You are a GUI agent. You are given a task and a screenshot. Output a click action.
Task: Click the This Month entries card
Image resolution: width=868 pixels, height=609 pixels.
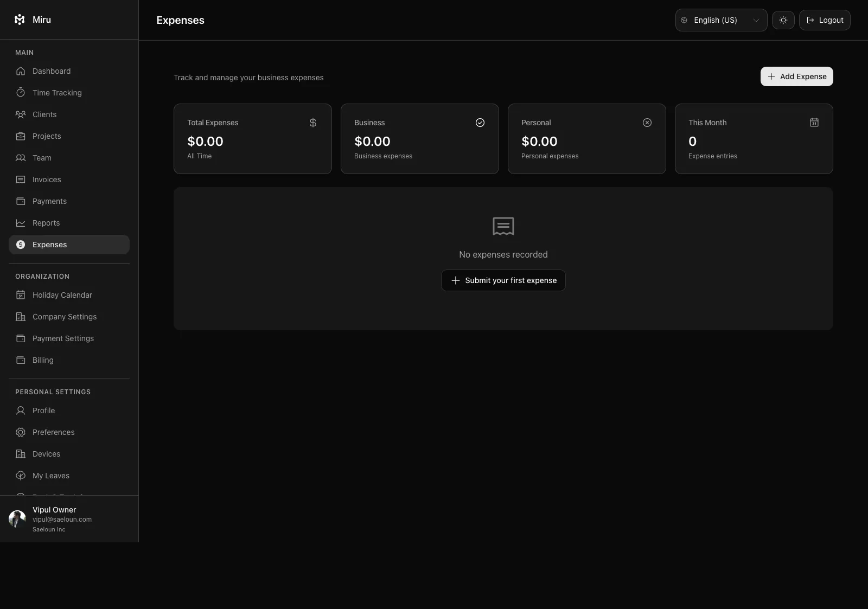tap(754, 139)
